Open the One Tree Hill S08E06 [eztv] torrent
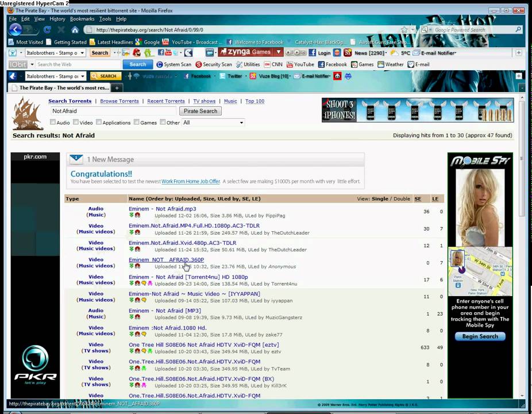Screen dimensions: 532x414 [204, 345]
